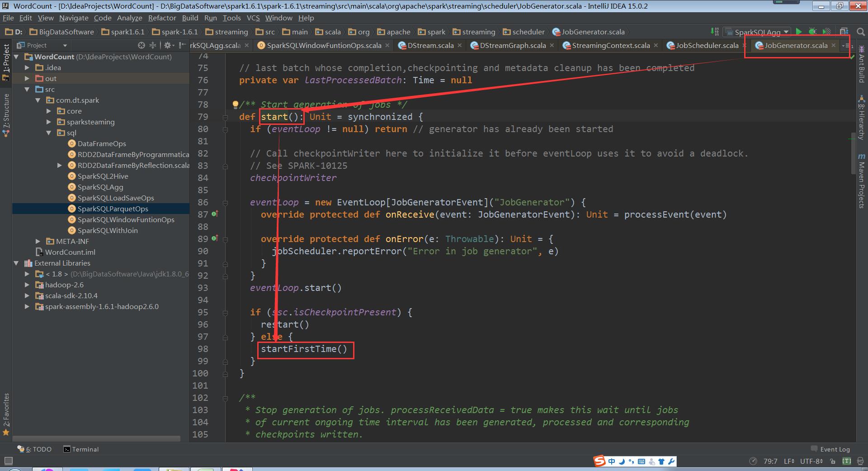Run the SparkSQLAgg configuration with green arrow
The image size is (868, 471).
(x=799, y=32)
